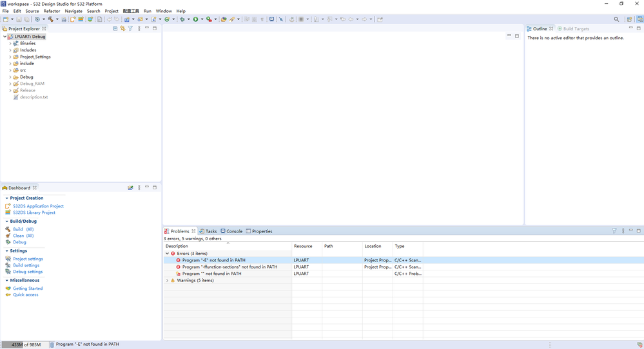This screenshot has width=644, height=349.
Task: Click the C/C++ perspective icon
Action: coord(640,19)
